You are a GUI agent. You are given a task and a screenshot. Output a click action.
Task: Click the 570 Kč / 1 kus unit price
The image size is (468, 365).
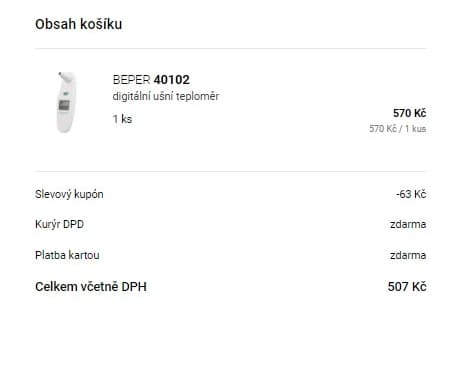[397, 129]
